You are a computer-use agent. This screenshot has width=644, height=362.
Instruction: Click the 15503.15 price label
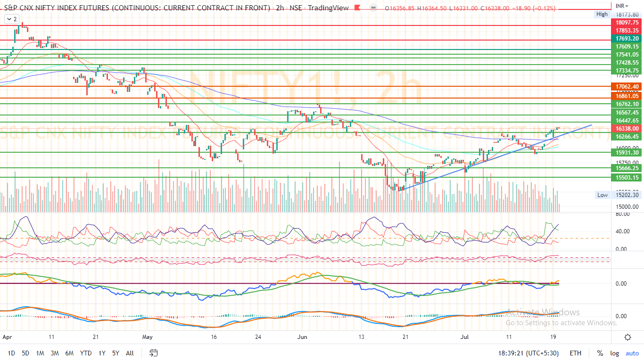click(x=627, y=178)
